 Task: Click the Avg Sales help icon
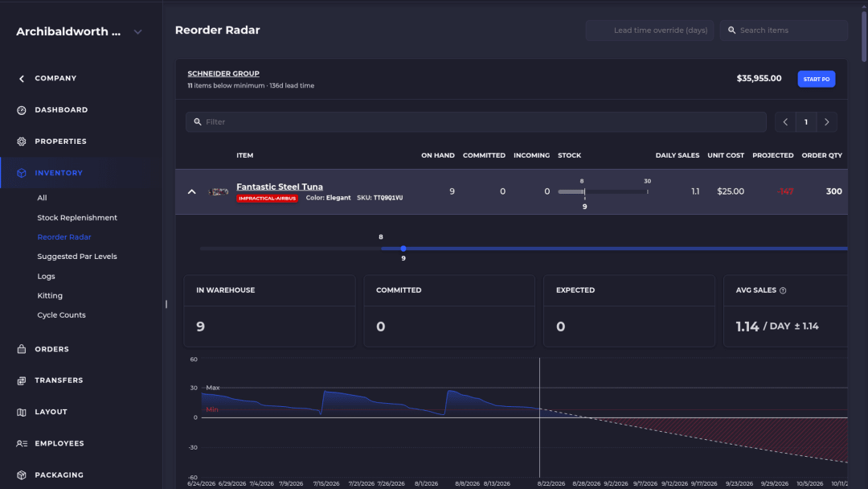783,290
